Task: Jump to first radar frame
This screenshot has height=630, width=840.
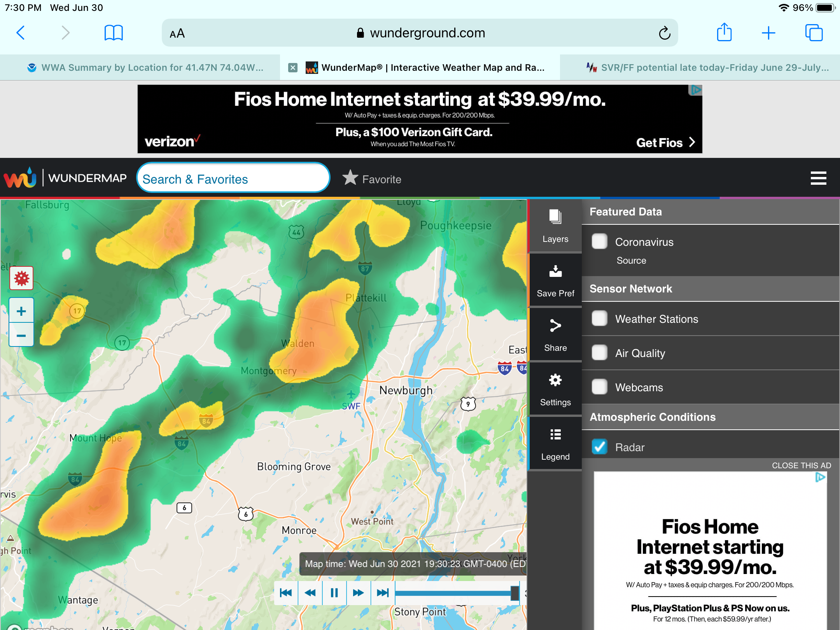Action: 286,593
